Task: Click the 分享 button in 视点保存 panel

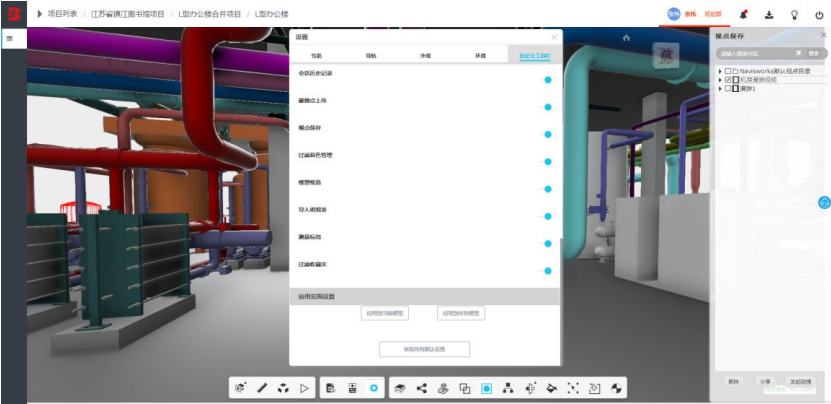Action: click(x=765, y=381)
